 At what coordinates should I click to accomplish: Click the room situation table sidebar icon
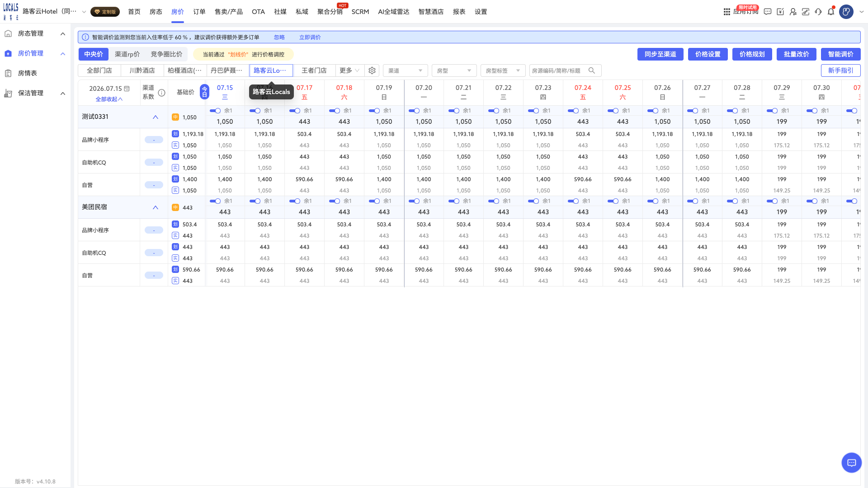click(8, 73)
